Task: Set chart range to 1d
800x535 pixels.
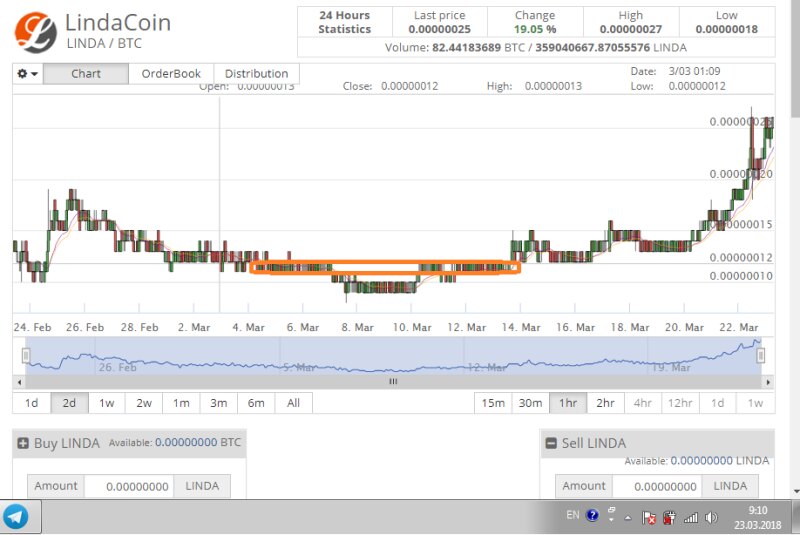Action: coord(32,403)
